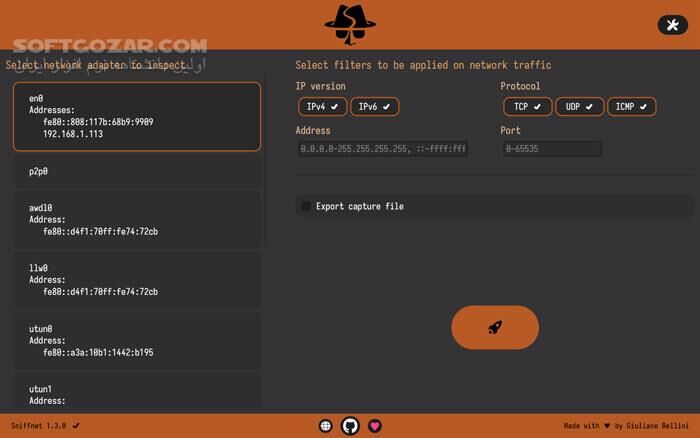
Task: Pick the llw0 network adapter
Action: tap(137, 279)
